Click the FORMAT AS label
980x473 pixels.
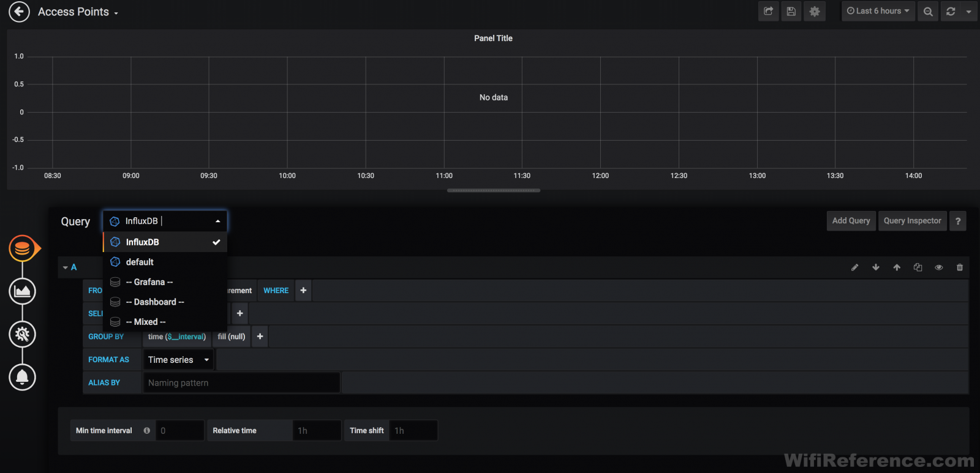[x=108, y=360]
